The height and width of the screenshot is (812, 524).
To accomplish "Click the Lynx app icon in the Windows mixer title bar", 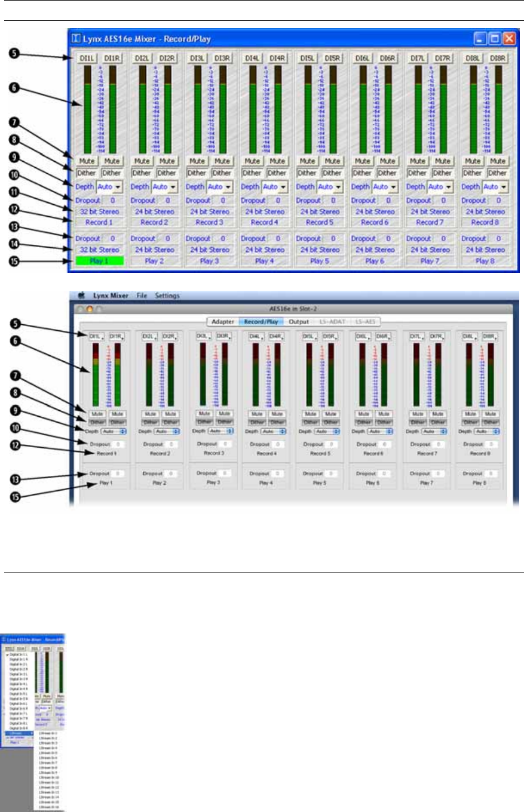I will pos(75,39).
